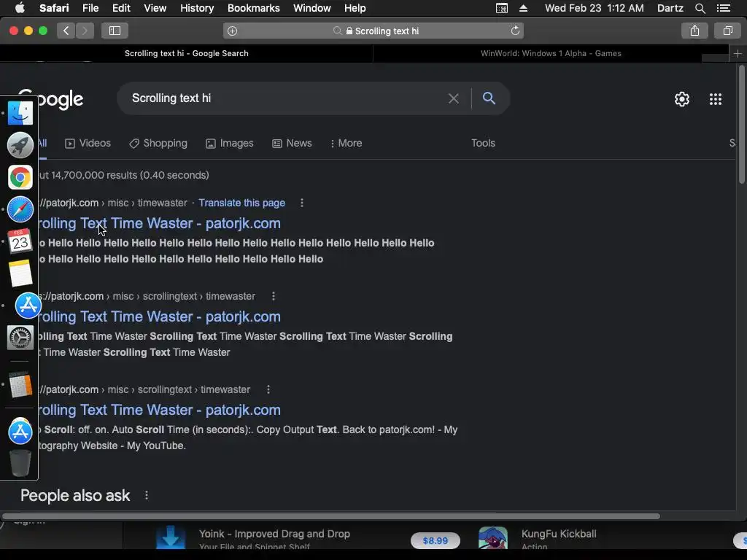Toggle the Safari sidebar button
The height and width of the screenshot is (560, 747).
115,31
